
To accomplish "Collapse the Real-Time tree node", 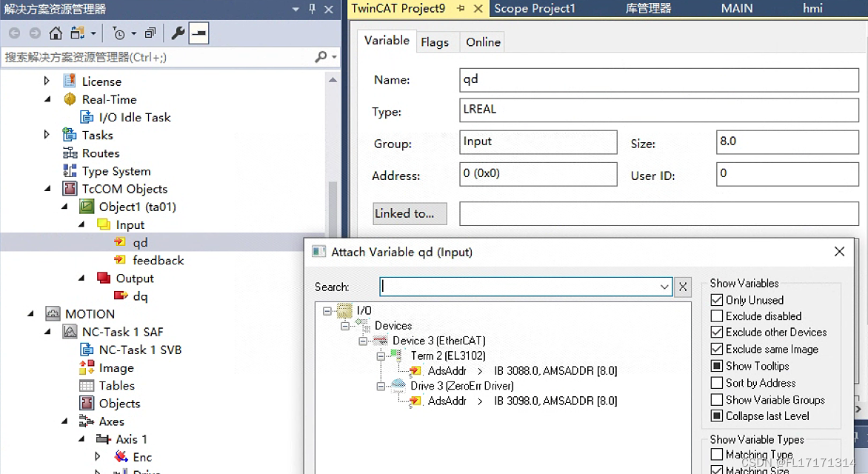I will click(x=47, y=99).
